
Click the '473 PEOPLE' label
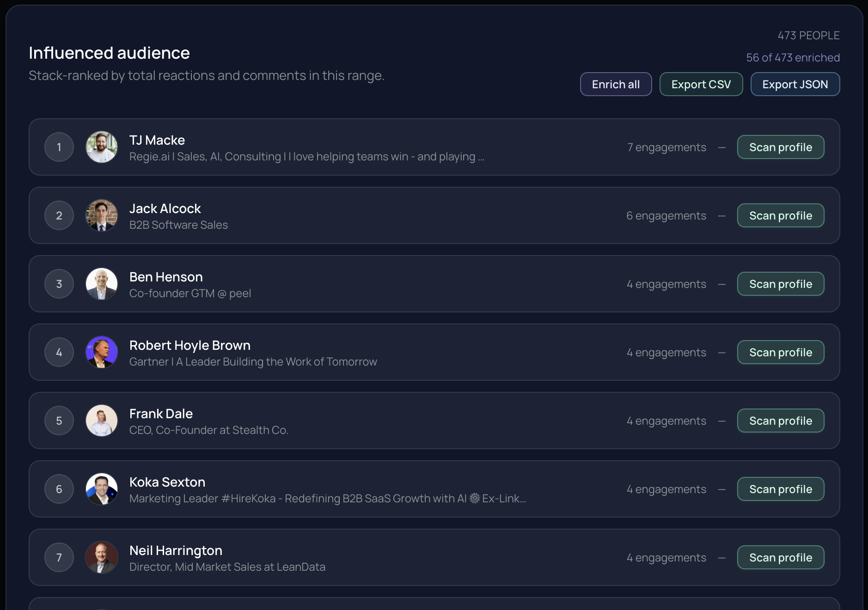(x=808, y=36)
